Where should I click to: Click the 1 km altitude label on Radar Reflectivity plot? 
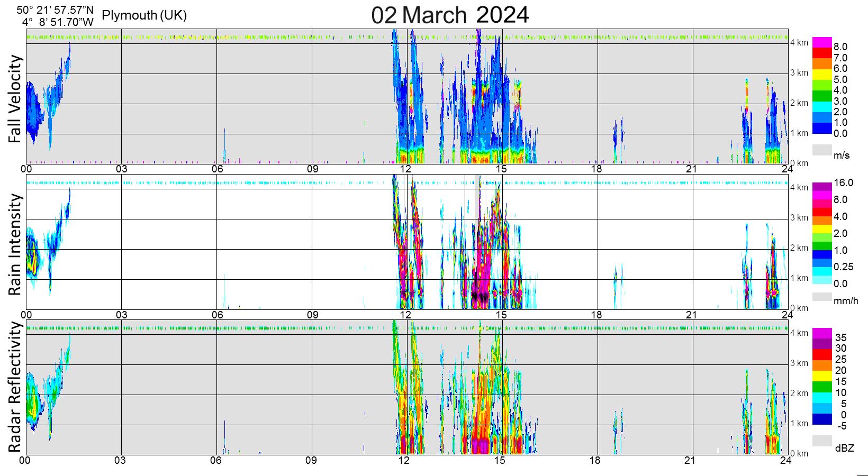click(799, 423)
